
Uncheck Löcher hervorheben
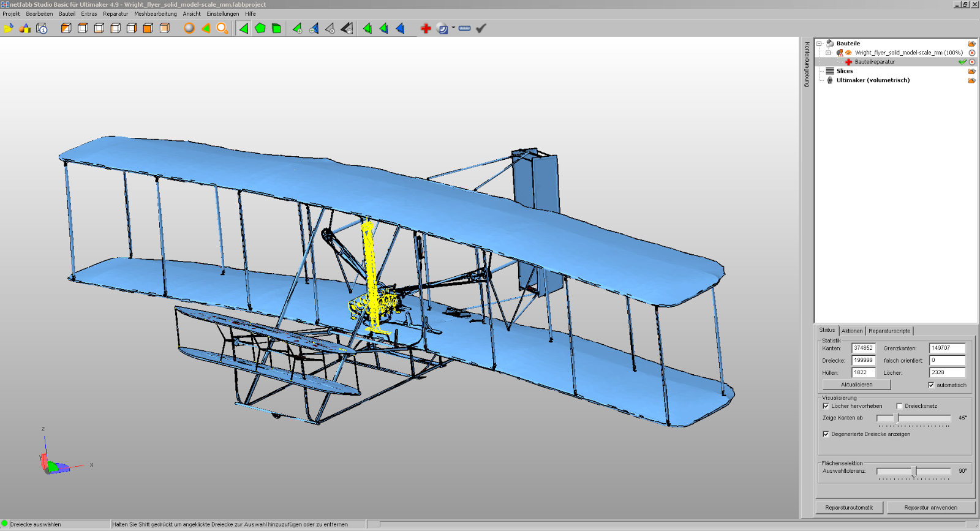tap(826, 406)
